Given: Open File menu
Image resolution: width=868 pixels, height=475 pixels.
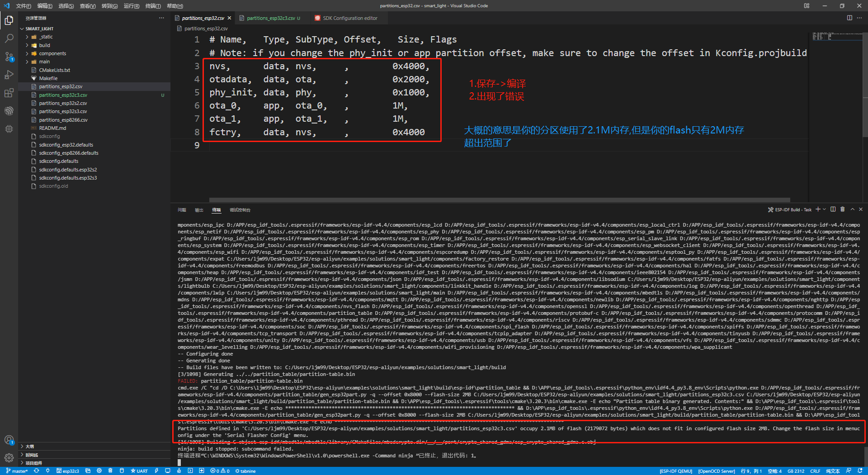Looking at the screenshot, I should (x=24, y=6).
